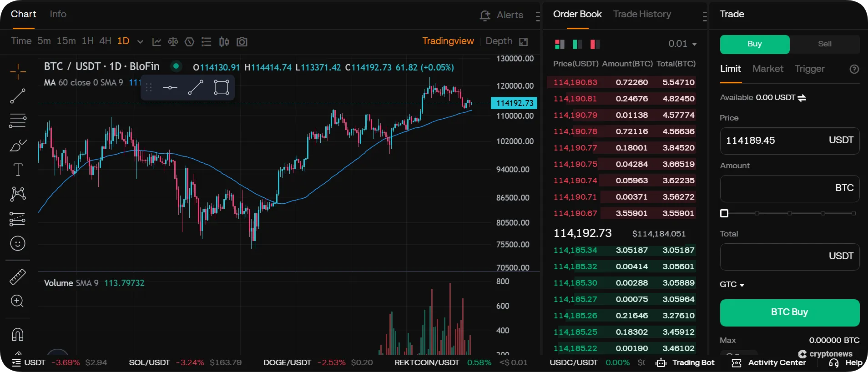The height and width of the screenshot is (372, 868).
Task: Switch chart to Tradingview mode
Action: (x=448, y=41)
